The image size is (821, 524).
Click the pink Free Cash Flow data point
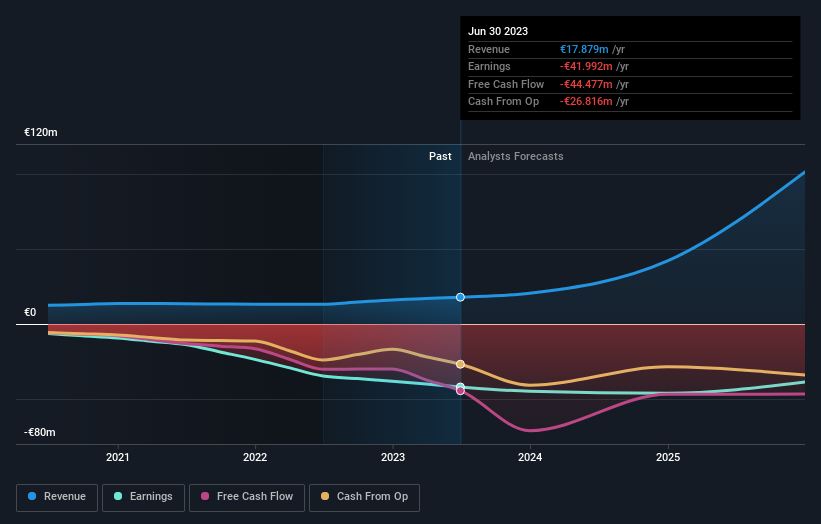click(x=460, y=391)
